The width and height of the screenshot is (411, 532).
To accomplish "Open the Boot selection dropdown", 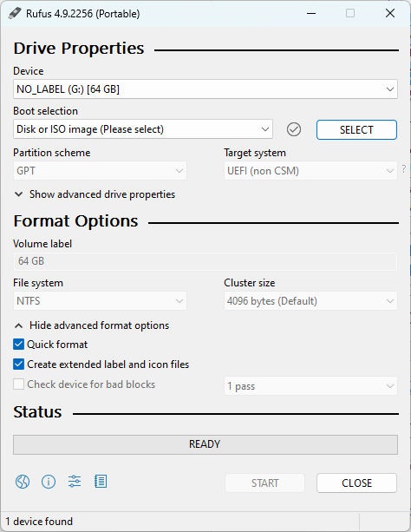I will pyautogui.click(x=143, y=129).
